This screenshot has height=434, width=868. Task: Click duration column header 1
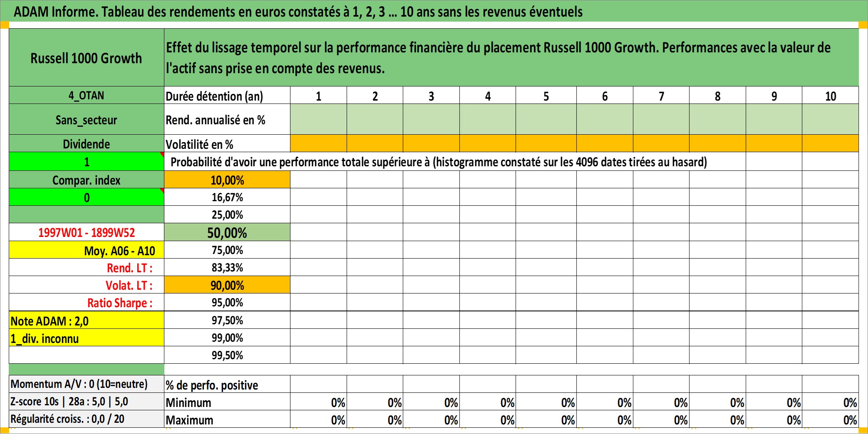319,96
